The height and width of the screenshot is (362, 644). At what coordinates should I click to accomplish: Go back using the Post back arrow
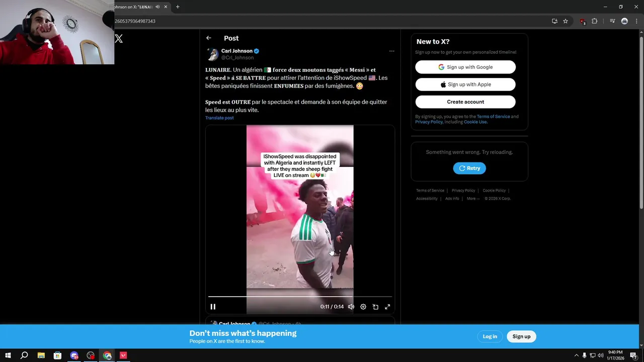[x=208, y=38]
